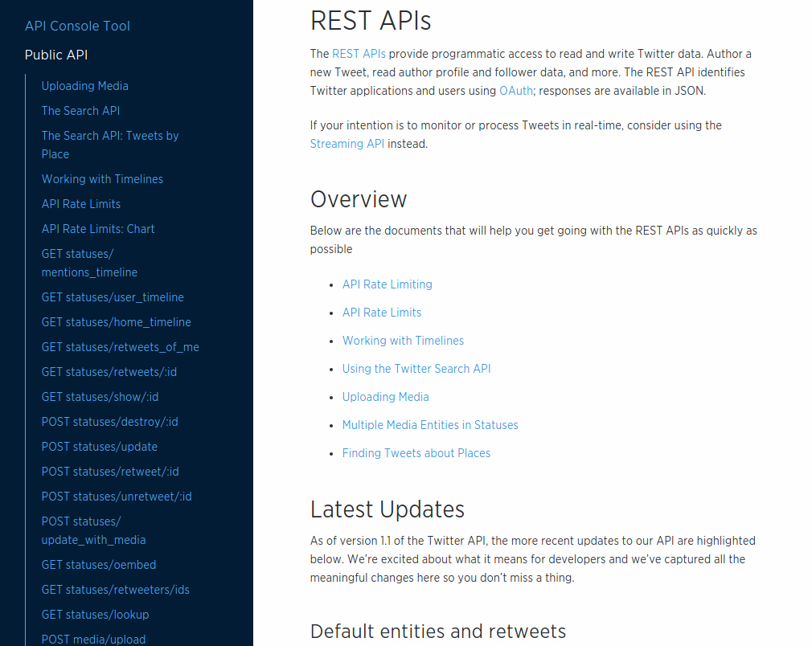Viewport: 812px width, 646px height.
Task: Go to The Search API sidebar page
Action: [x=80, y=111]
